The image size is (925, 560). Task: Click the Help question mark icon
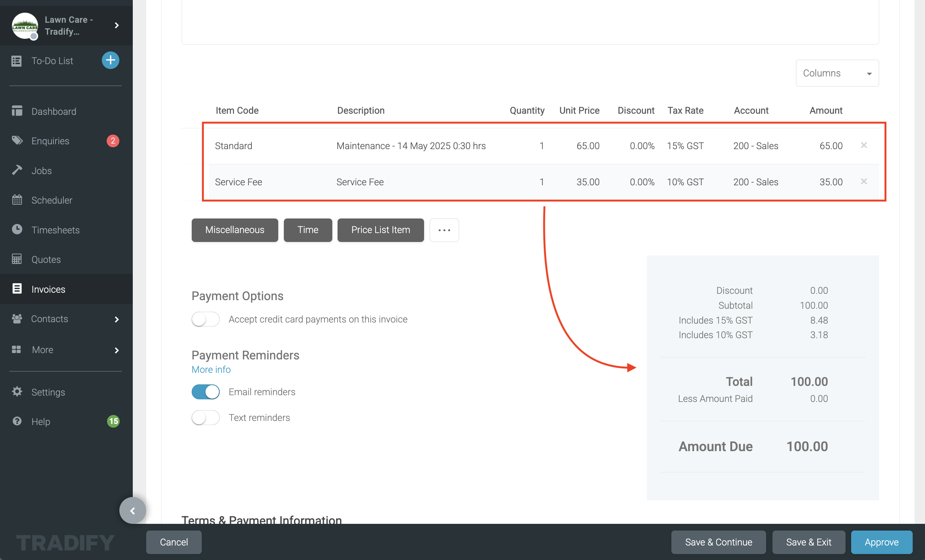pos(17,421)
